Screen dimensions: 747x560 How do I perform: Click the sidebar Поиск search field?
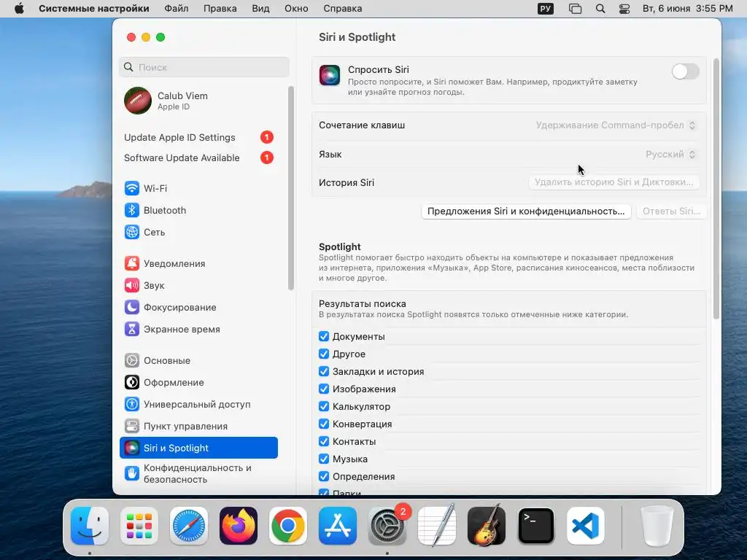(204, 67)
